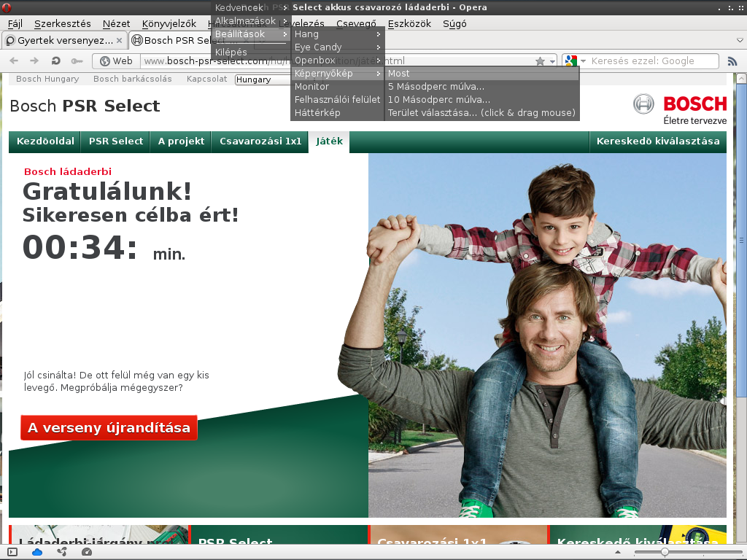This screenshot has height=560, width=747.
Task: Open Csavarozási 1x1 site tab
Action: (x=260, y=141)
